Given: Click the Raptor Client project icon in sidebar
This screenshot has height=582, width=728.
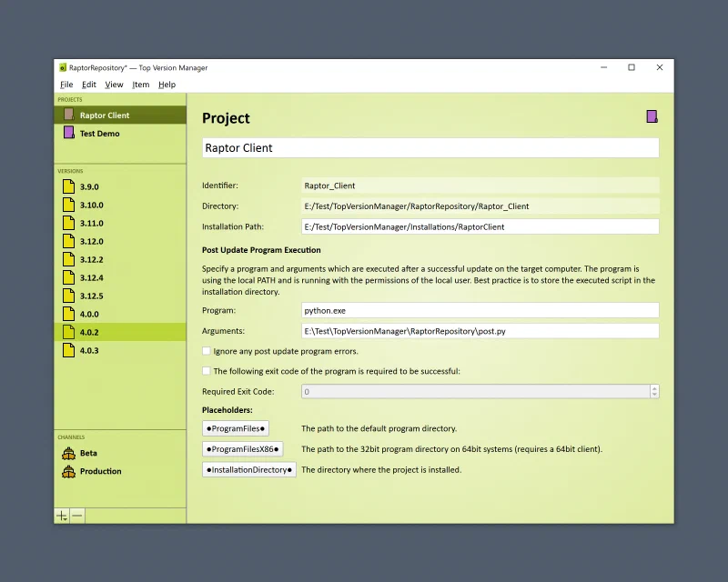Looking at the screenshot, I should point(69,115).
